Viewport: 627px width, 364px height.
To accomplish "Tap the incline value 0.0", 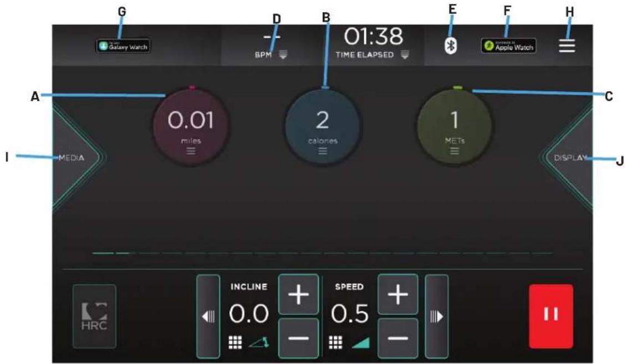I will tap(249, 314).
